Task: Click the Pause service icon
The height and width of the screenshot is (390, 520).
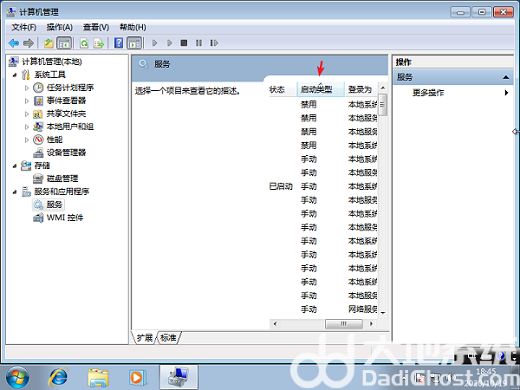Action: (199, 43)
